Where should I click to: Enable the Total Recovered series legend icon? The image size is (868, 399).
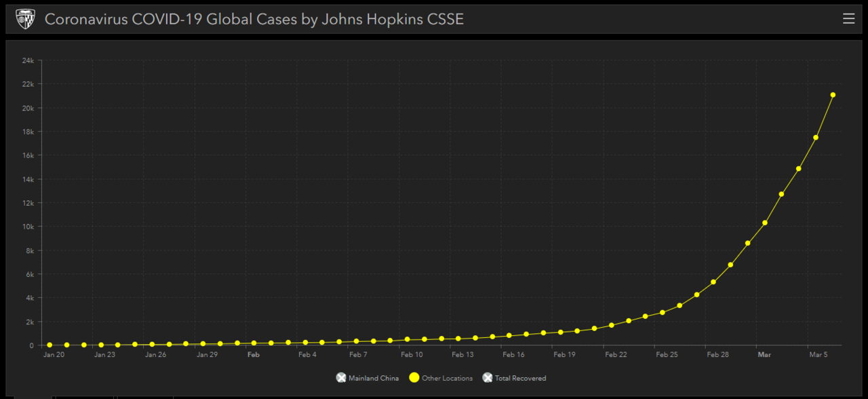488,378
